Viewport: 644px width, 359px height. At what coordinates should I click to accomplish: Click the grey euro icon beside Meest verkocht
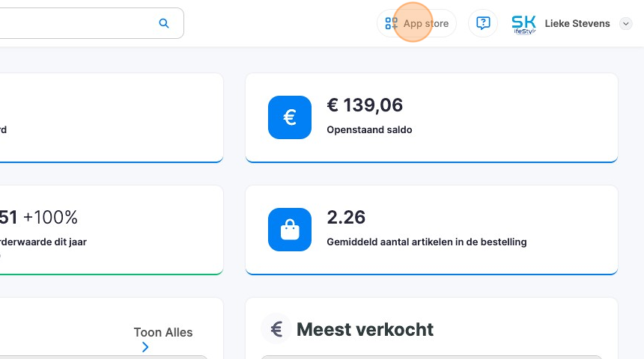click(276, 329)
